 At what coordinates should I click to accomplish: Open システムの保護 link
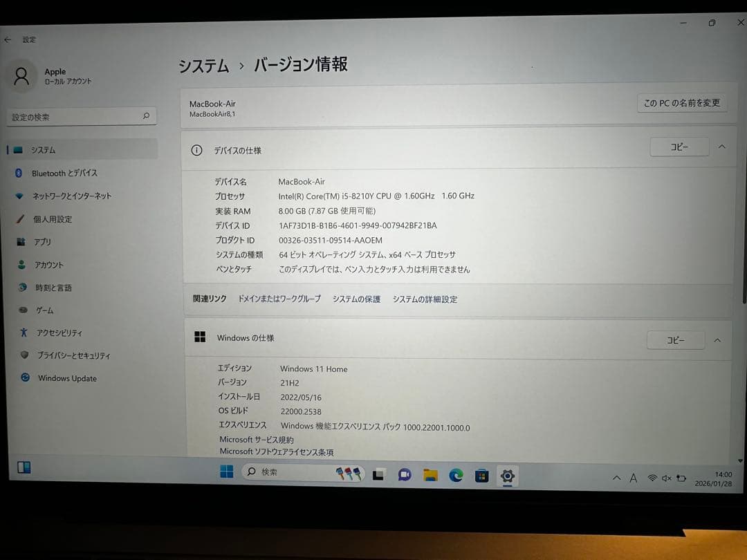click(x=356, y=299)
